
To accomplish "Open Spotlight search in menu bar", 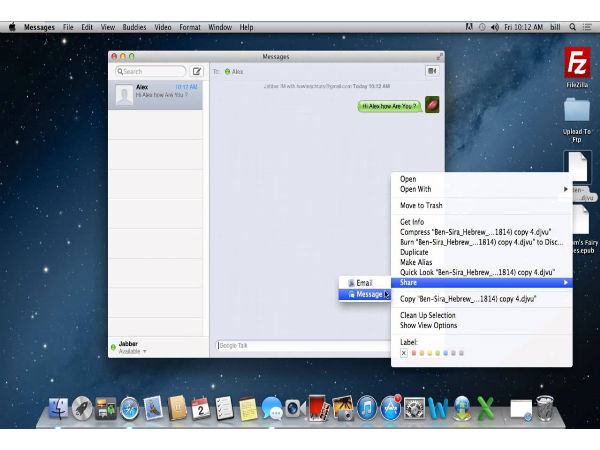I will 572,27.
